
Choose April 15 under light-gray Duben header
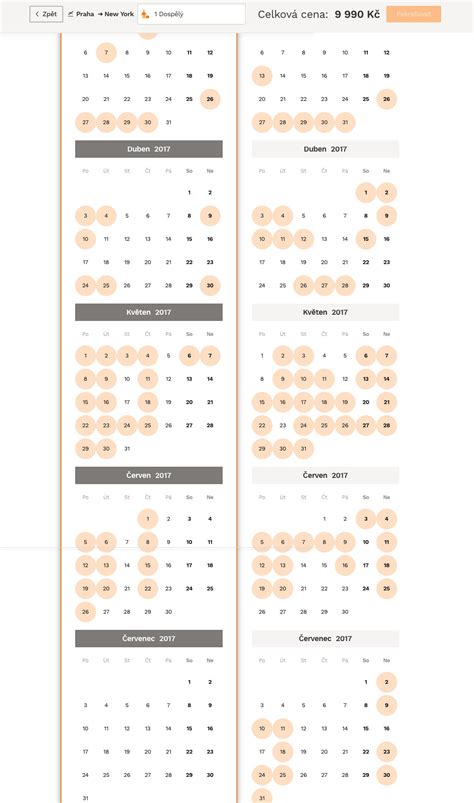click(x=365, y=239)
